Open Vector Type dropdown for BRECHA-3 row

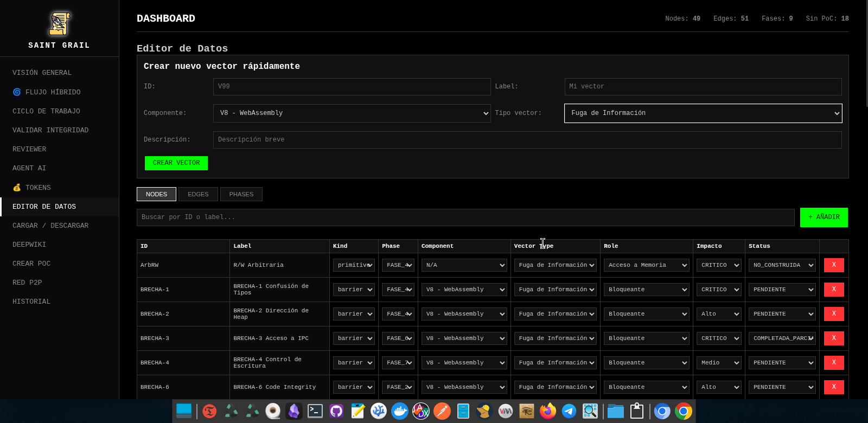556,338
